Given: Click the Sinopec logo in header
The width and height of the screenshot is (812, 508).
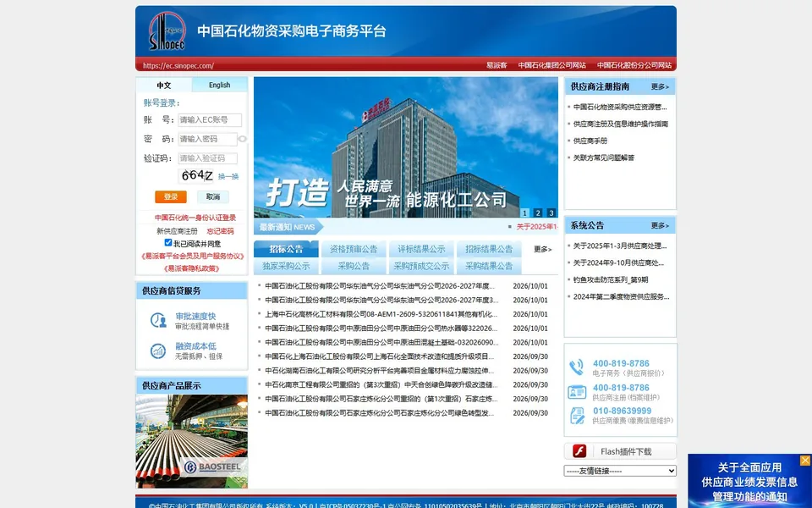Looking at the screenshot, I should pos(167,31).
